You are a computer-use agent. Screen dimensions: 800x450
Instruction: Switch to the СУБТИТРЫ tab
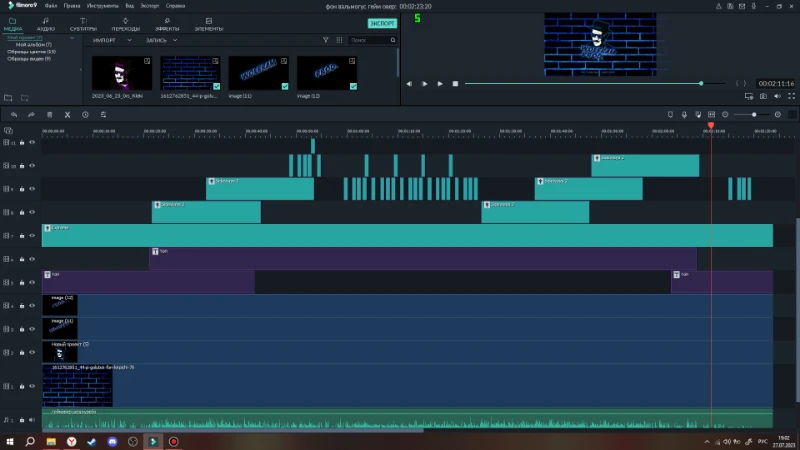[x=83, y=24]
